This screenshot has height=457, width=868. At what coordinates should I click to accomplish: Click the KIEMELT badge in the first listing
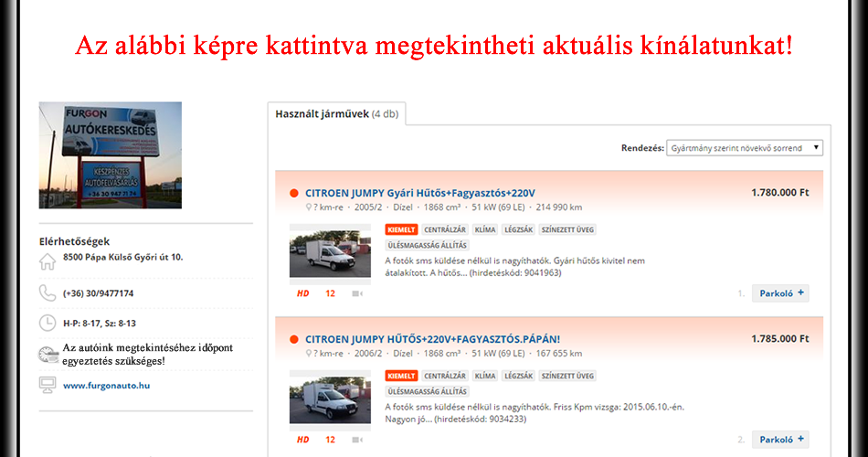[x=401, y=229]
